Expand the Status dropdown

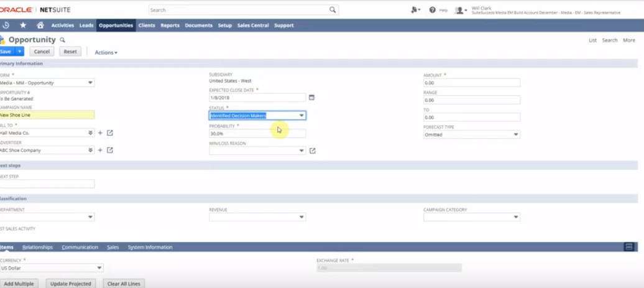point(301,116)
